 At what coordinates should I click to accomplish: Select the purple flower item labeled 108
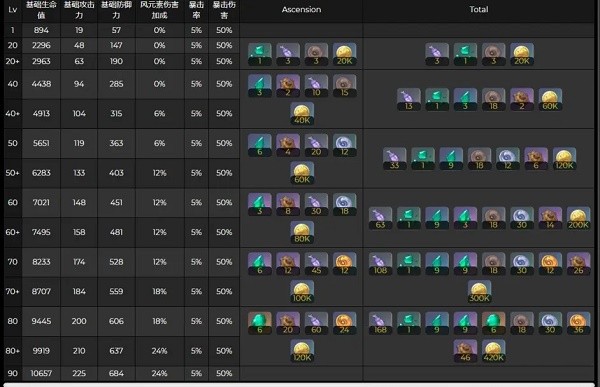(x=380, y=264)
